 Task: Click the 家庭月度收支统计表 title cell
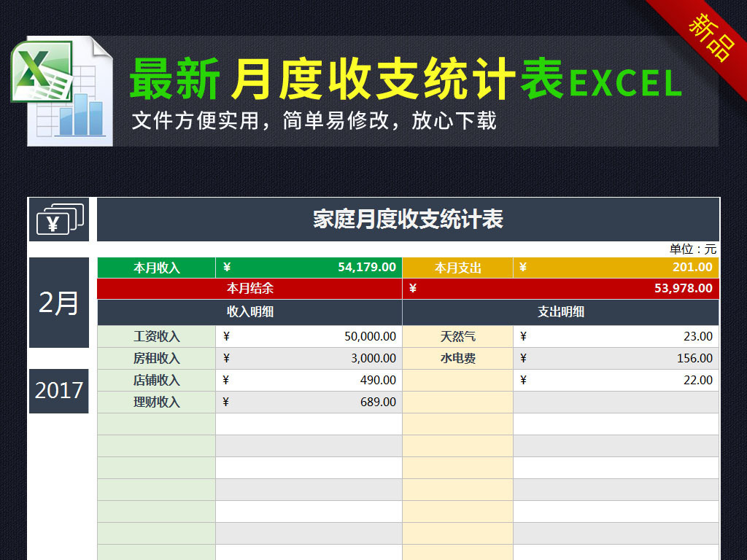point(408,219)
